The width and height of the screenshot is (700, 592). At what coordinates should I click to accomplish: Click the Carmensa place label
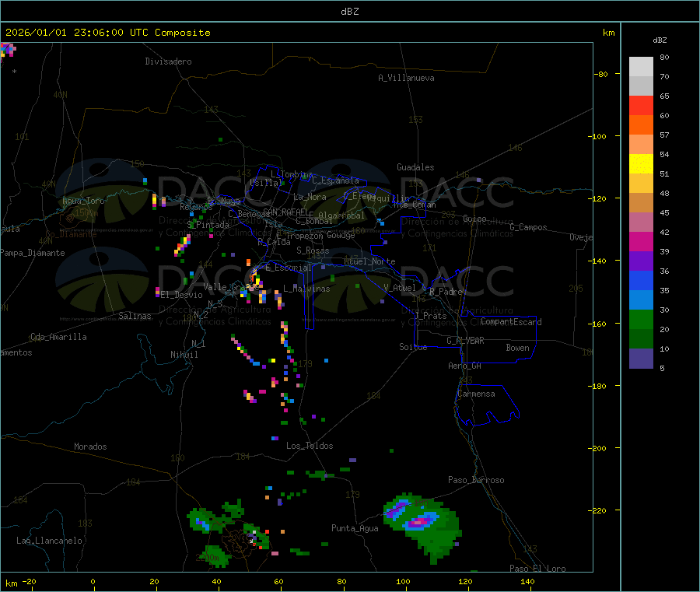(476, 394)
